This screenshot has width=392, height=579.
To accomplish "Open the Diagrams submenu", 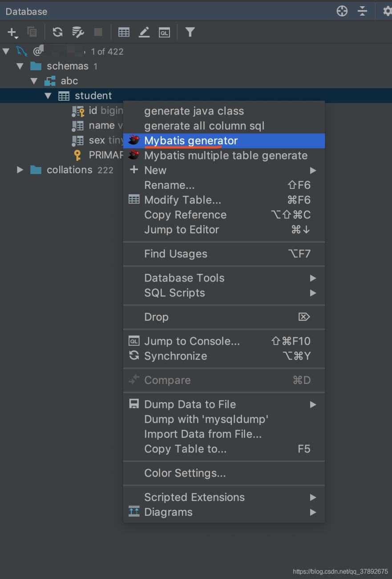I will 224,512.
